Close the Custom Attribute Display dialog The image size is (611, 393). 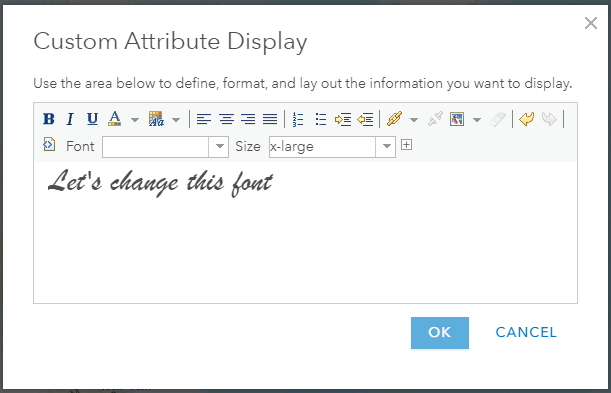(x=591, y=23)
